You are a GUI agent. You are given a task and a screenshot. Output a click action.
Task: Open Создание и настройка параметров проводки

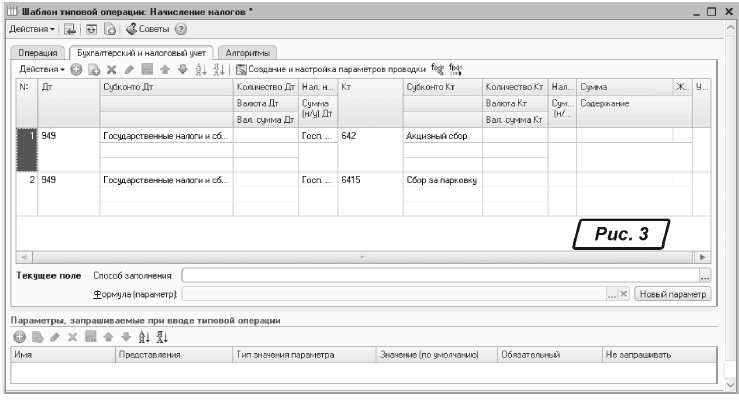[x=329, y=70]
